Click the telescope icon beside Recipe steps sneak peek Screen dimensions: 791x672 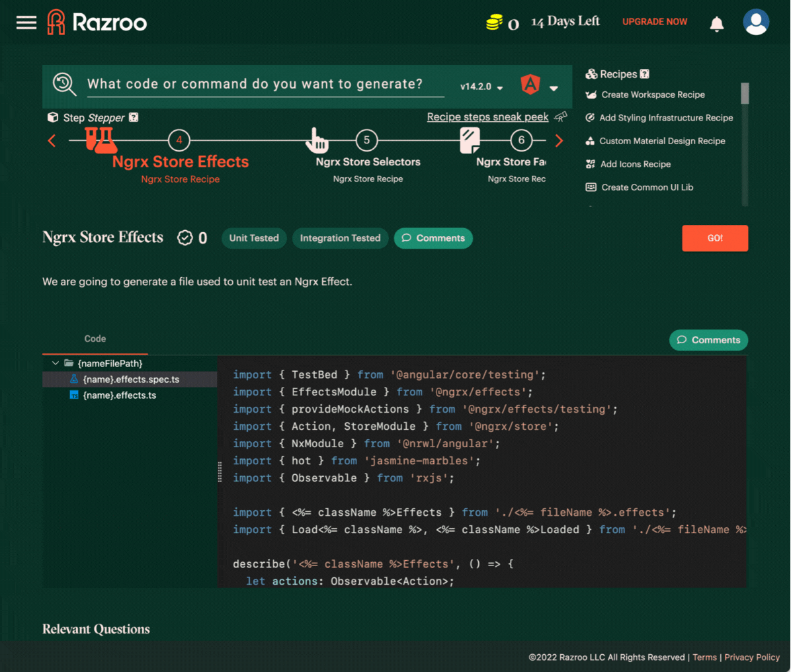coord(560,117)
